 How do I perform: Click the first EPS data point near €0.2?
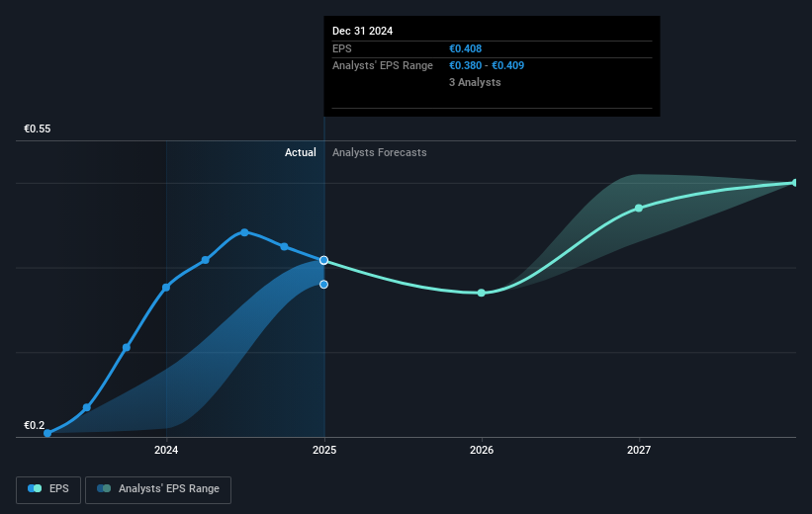pyautogui.click(x=47, y=433)
